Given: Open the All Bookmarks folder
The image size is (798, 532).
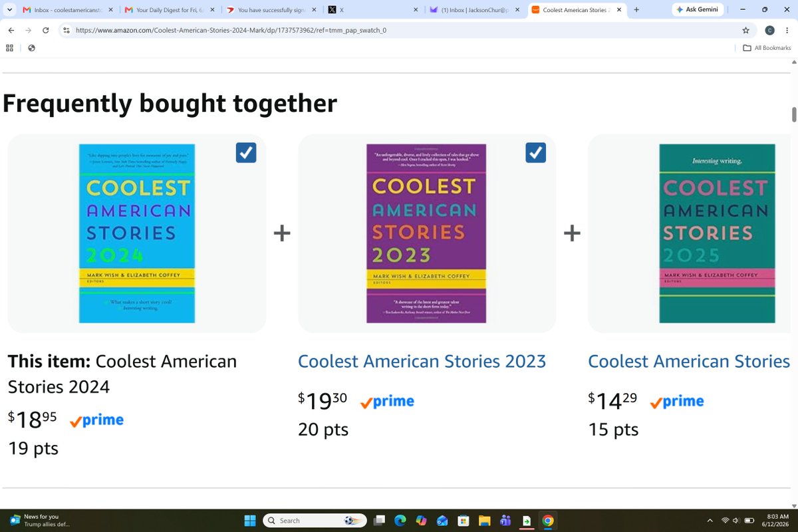Looking at the screenshot, I should [x=767, y=48].
